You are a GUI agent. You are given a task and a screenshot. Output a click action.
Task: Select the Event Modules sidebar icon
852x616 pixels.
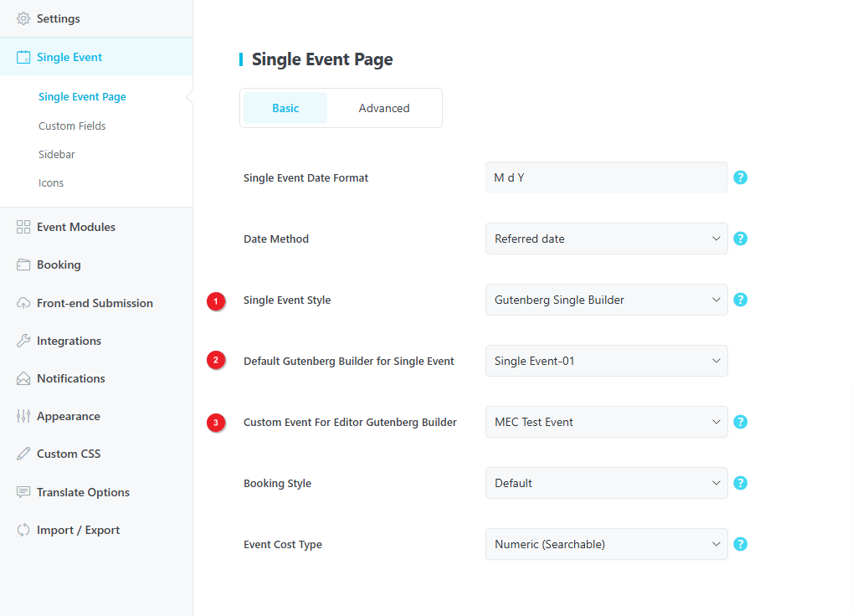(21, 226)
